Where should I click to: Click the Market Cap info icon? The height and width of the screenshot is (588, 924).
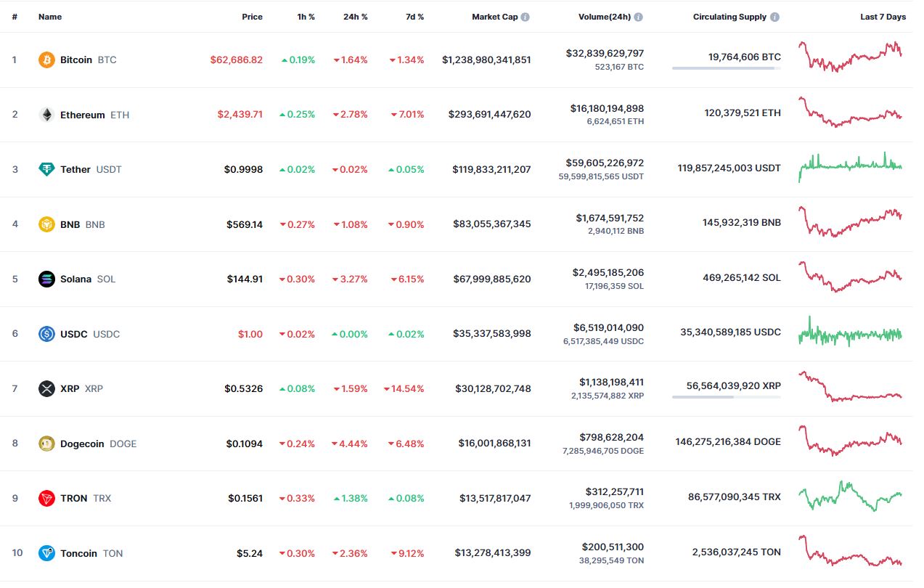click(x=526, y=17)
